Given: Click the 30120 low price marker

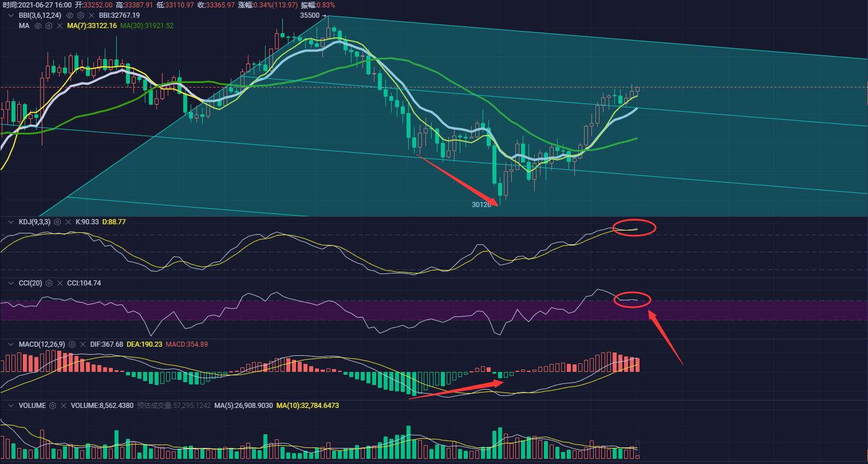Looking at the screenshot, I should [x=482, y=204].
